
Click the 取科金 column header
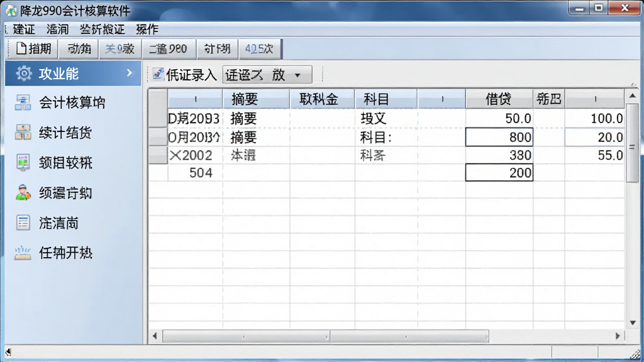pos(323,99)
